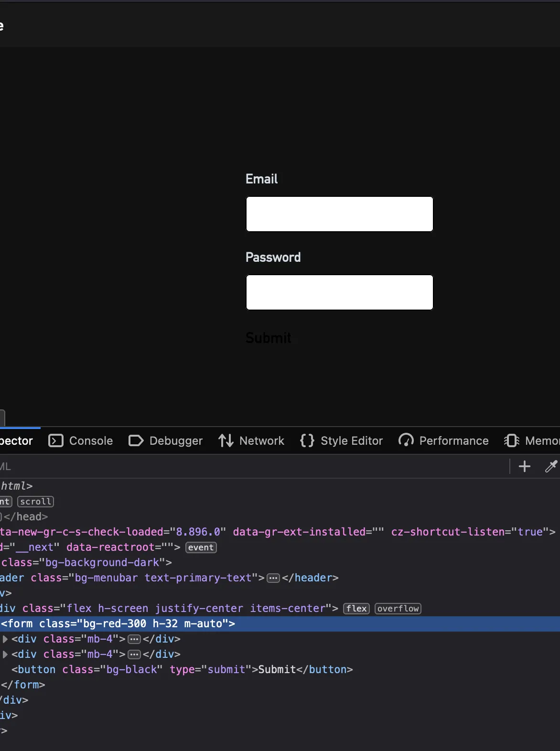This screenshot has height=751, width=560.
Task: Pick an element with the eyedropper icon
Action: [551, 466]
